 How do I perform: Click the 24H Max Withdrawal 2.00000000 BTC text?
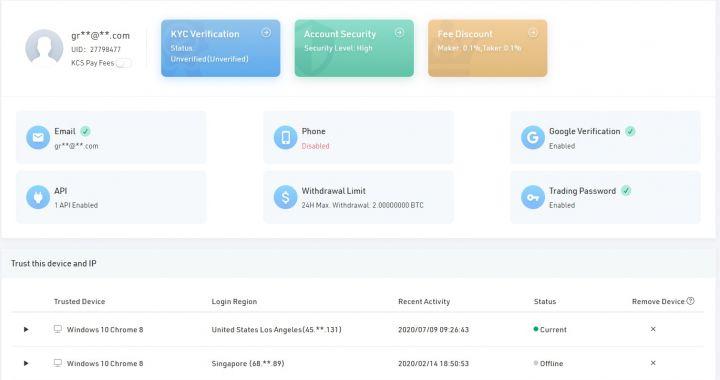362,205
